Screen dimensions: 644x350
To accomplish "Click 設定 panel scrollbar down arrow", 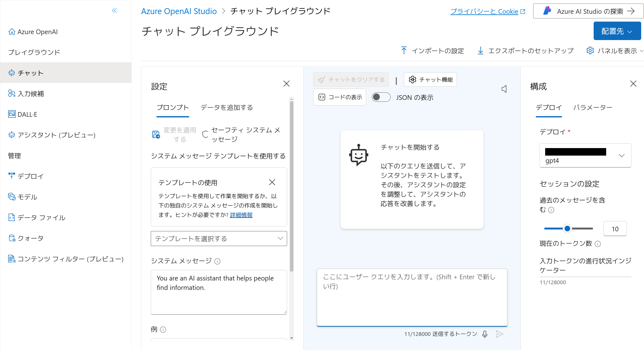I will pyautogui.click(x=292, y=338).
